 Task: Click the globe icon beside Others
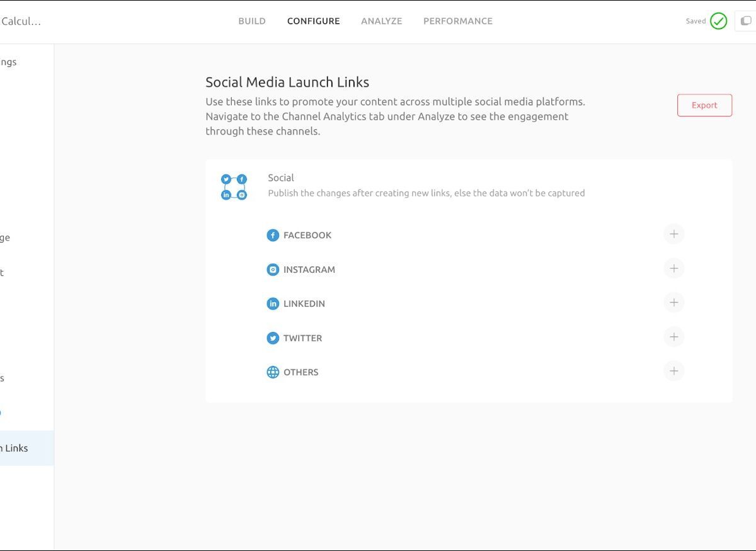(x=273, y=372)
